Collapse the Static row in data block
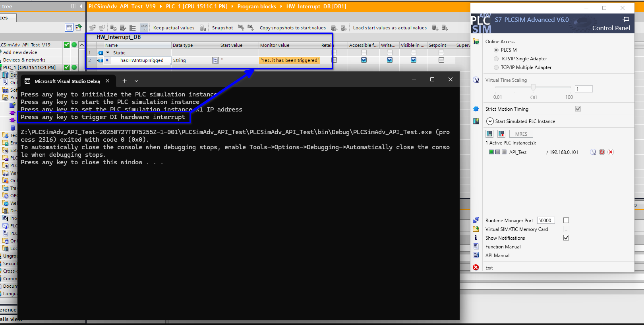Screen dimensions: 644x325 pos(107,52)
